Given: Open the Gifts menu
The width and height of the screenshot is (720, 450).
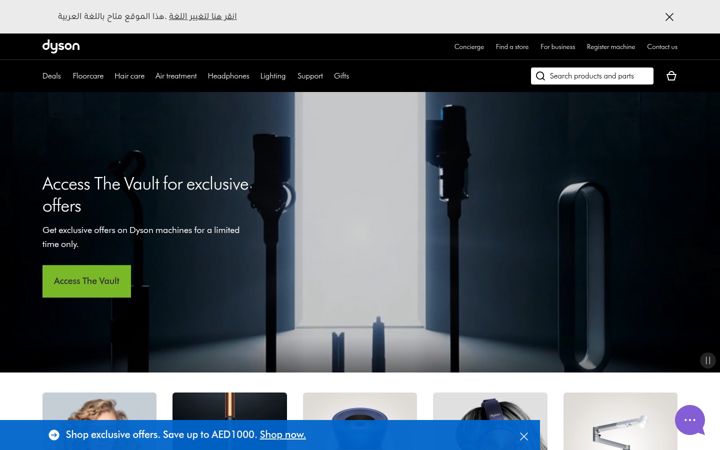Looking at the screenshot, I should coord(341,76).
